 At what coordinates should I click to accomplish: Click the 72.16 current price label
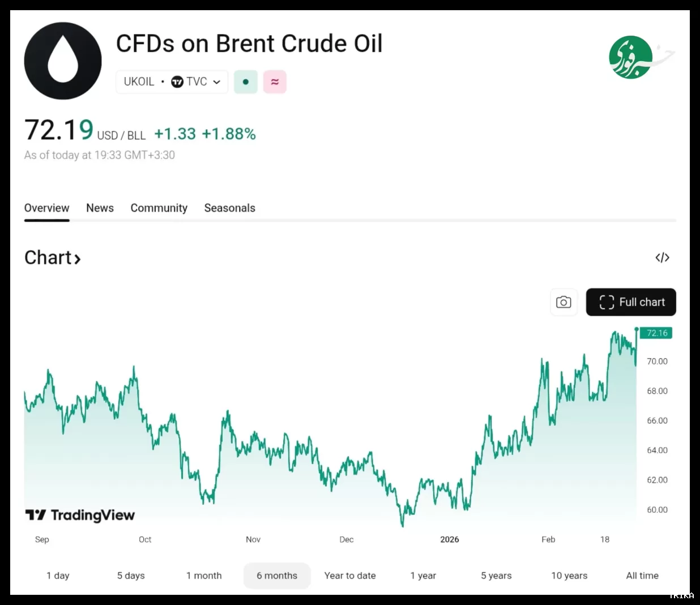point(657,333)
